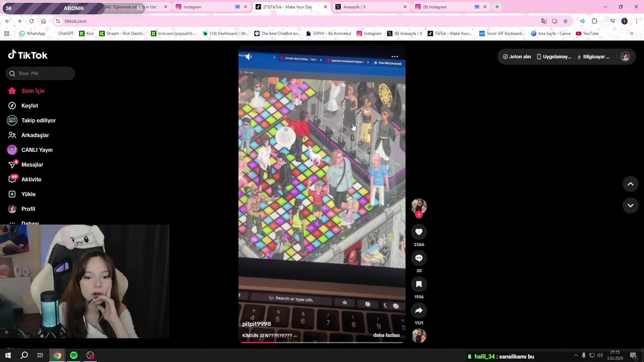
Task: Like the video with heart icon
Action: coord(419,232)
